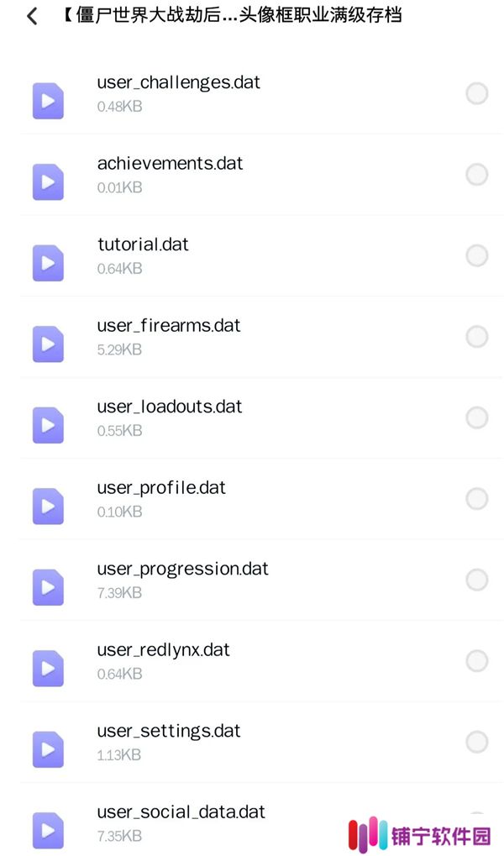
Task: Click the file icon for tutorial.dat
Action: point(48,263)
